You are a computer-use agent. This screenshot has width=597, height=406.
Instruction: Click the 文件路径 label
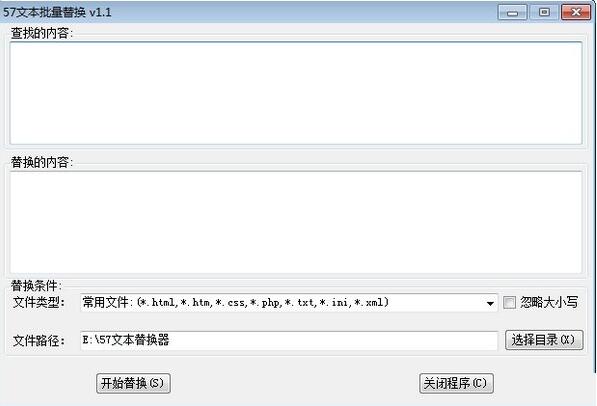point(39,340)
